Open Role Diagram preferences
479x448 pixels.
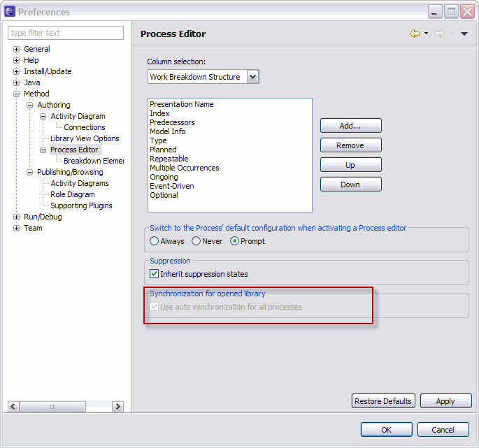[x=73, y=194]
